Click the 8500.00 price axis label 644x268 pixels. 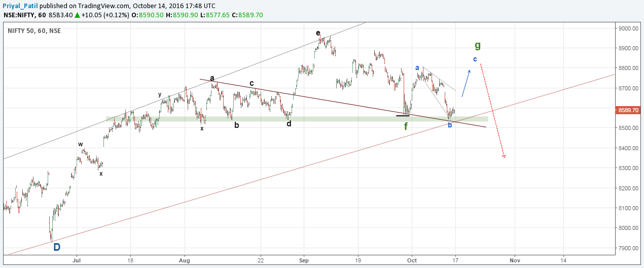point(628,128)
